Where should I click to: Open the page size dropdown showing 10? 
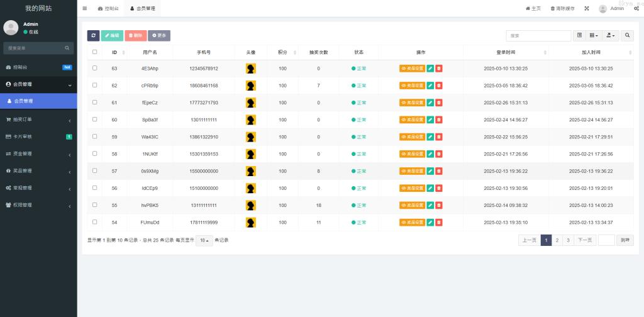(204, 240)
